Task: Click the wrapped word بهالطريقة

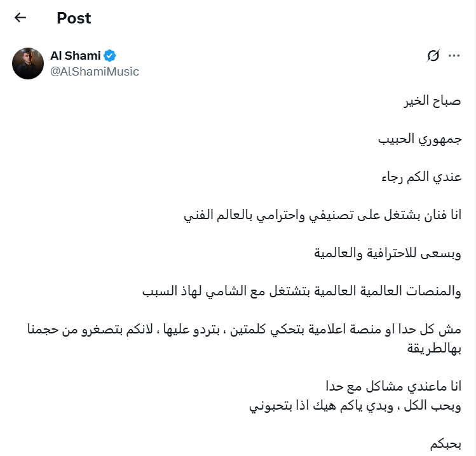Action: (434, 348)
